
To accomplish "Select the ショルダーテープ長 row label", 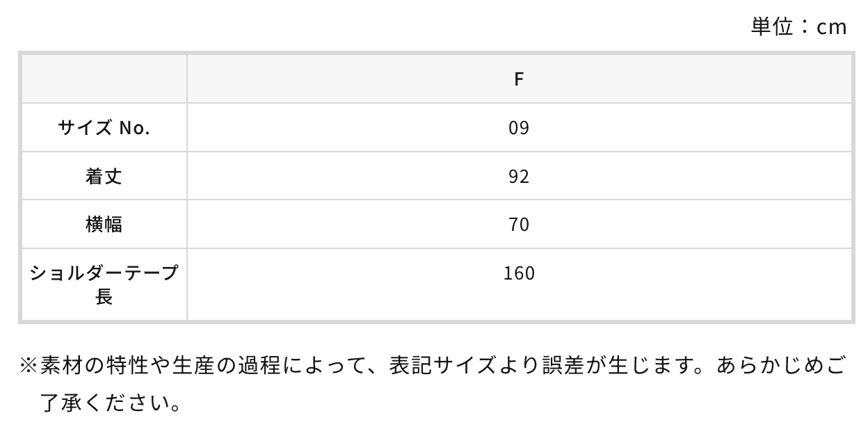I will click(x=104, y=273).
